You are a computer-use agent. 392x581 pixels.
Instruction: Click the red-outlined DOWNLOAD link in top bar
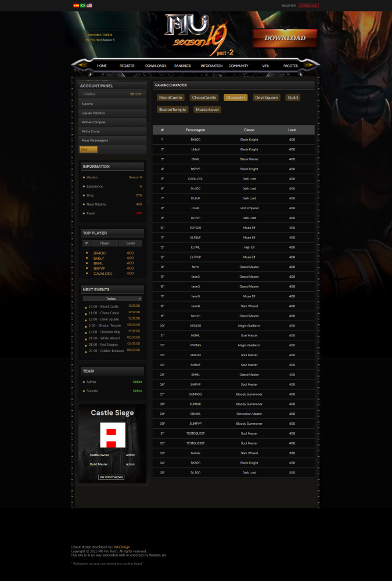[308, 6]
